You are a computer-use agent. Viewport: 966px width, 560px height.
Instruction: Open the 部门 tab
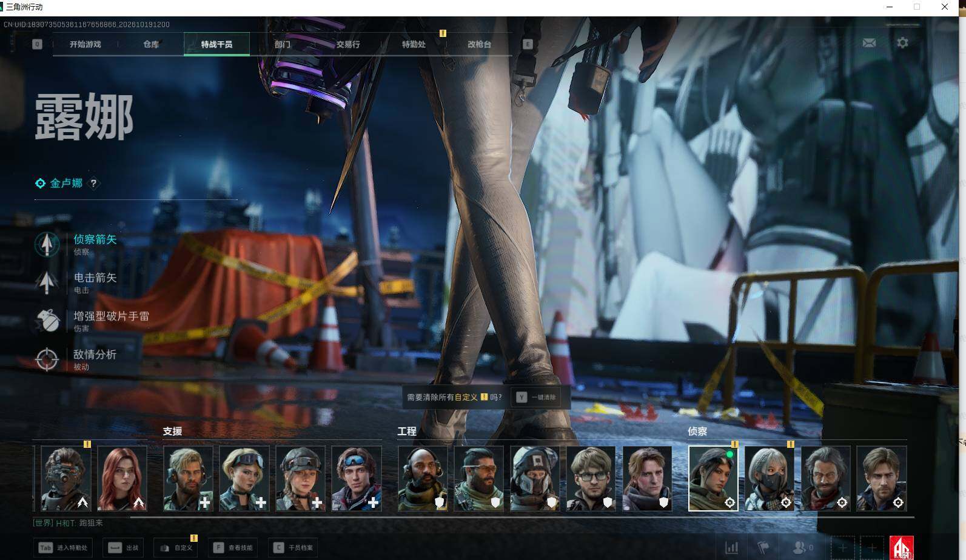283,44
